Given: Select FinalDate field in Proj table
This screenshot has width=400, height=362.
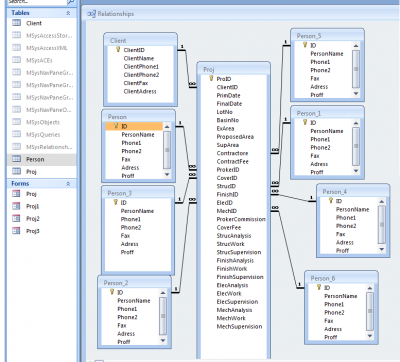Looking at the screenshot, I should 229,104.
